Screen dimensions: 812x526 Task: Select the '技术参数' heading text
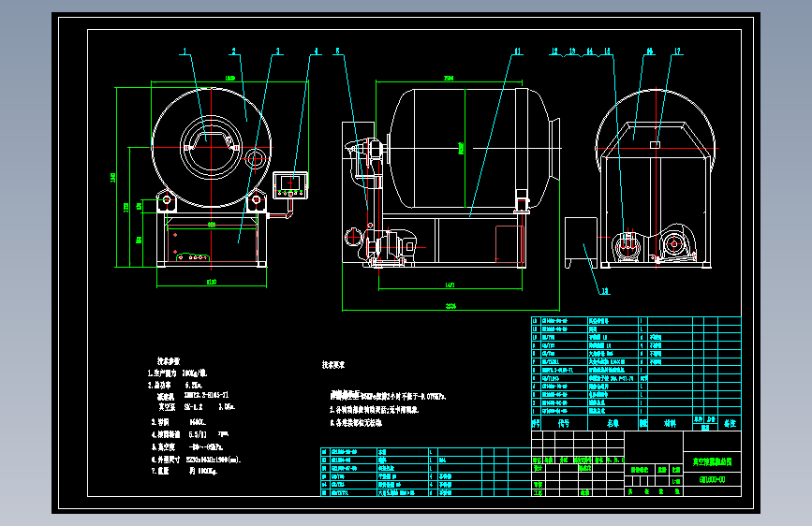tap(169, 361)
